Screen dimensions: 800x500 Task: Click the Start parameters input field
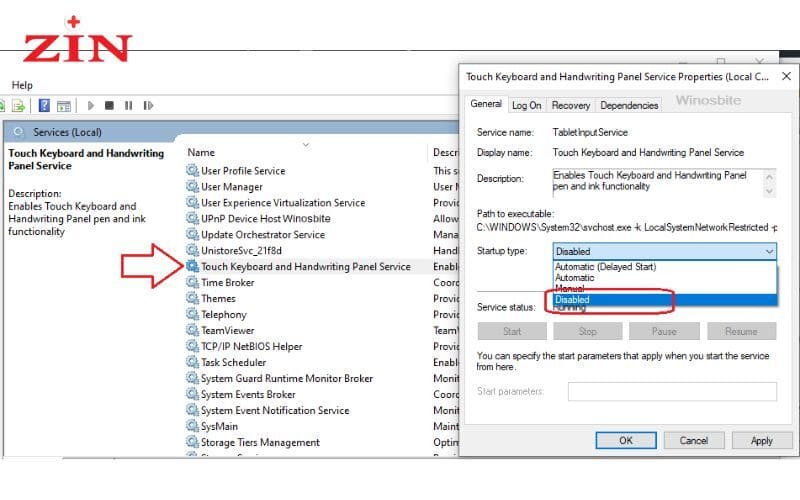click(x=672, y=391)
